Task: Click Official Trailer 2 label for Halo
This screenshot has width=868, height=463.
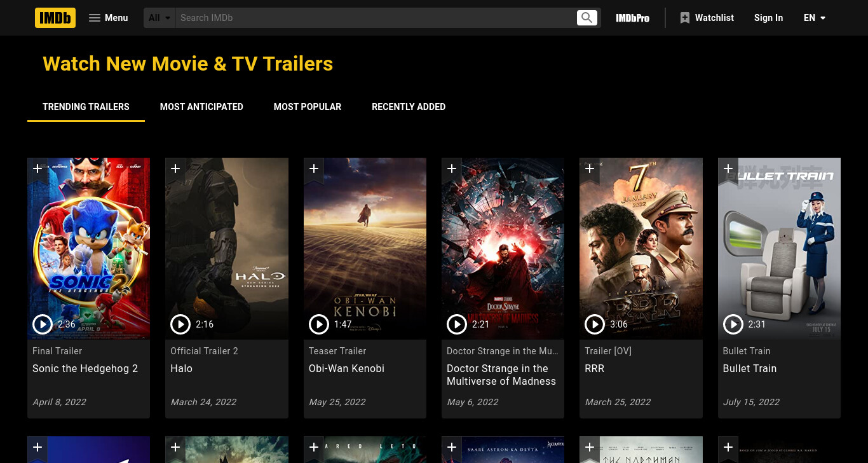Action: coord(204,351)
